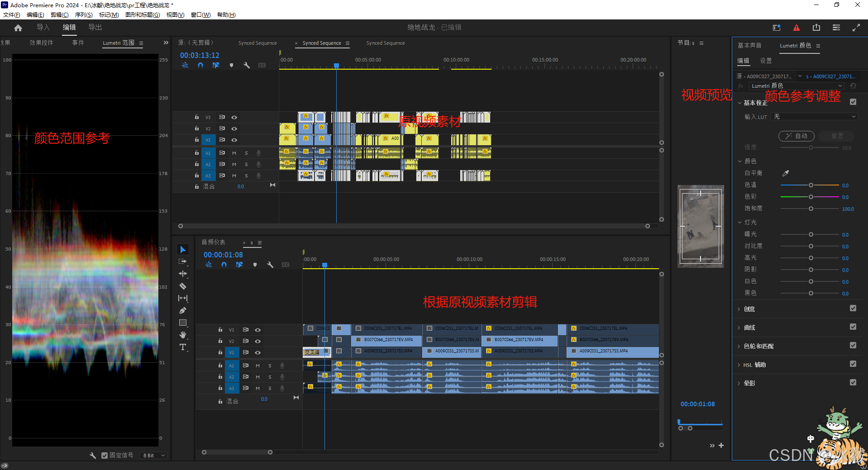Pick white balance with eyedropper
The image size is (868, 470).
point(786,173)
